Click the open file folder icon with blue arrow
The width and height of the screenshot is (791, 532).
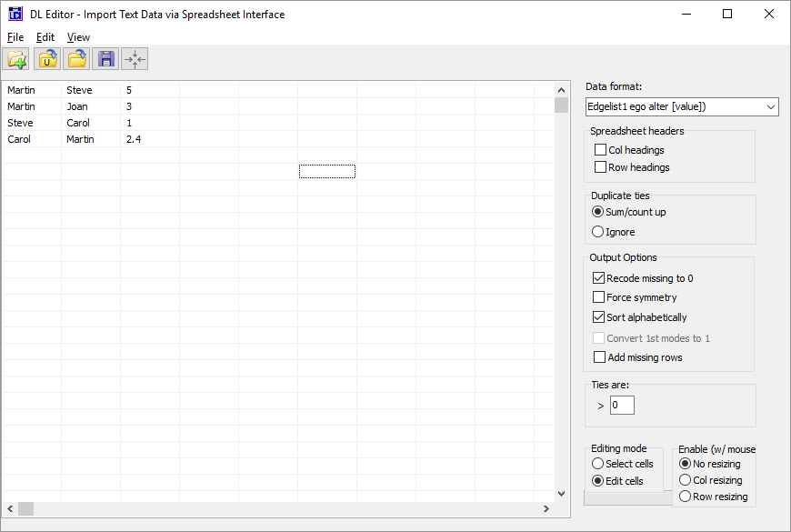pyautogui.click(x=76, y=60)
